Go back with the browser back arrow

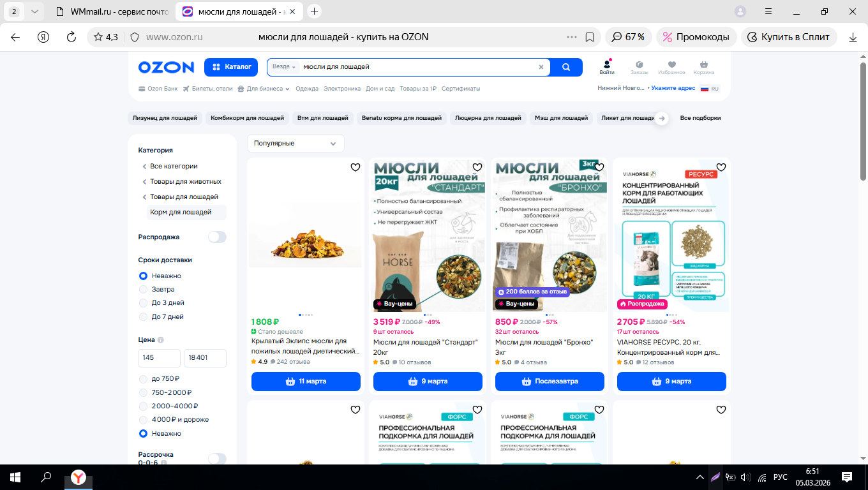[15, 37]
